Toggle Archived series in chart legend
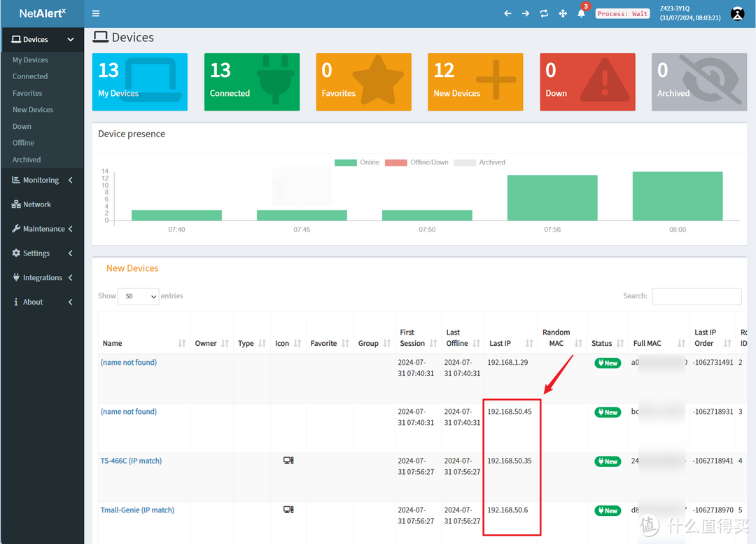Screen dimensions: 756x544 479,162
